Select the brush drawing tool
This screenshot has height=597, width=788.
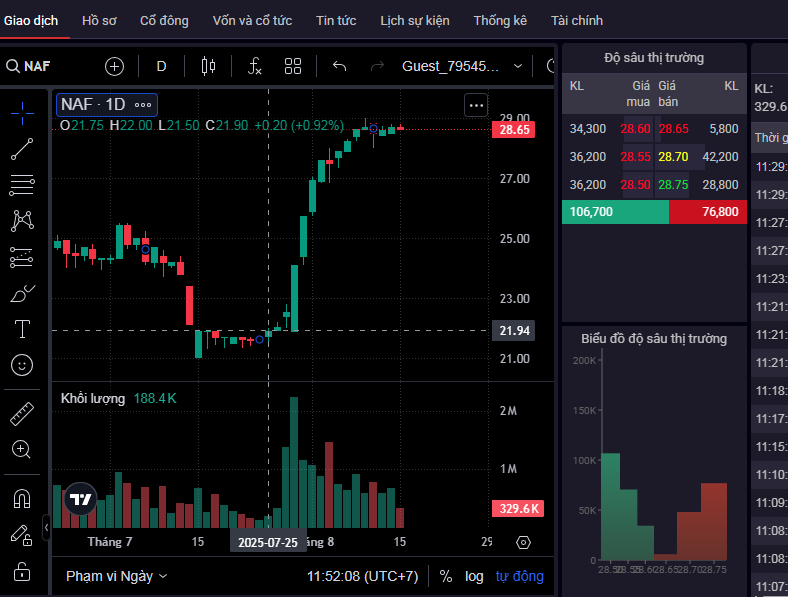point(22,293)
